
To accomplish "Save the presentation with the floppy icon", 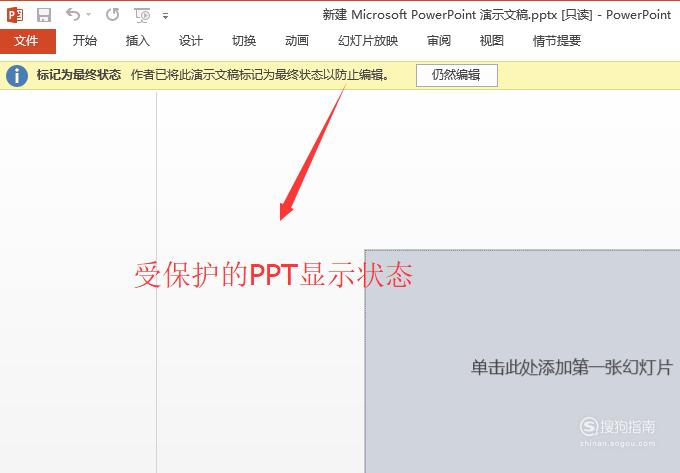I will 44,16.
